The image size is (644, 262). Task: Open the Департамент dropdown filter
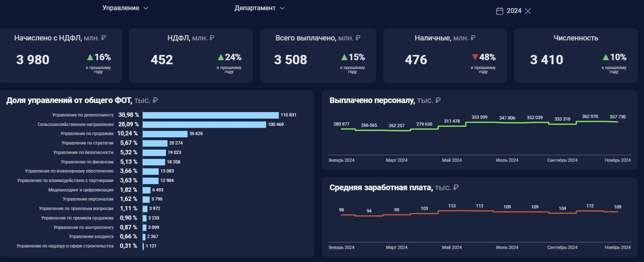(259, 8)
